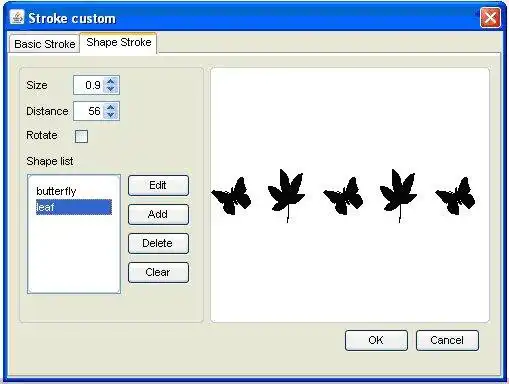Click the Size value field showing 0.9
The width and height of the screenshot is (509, 384).
pos(89,85)
